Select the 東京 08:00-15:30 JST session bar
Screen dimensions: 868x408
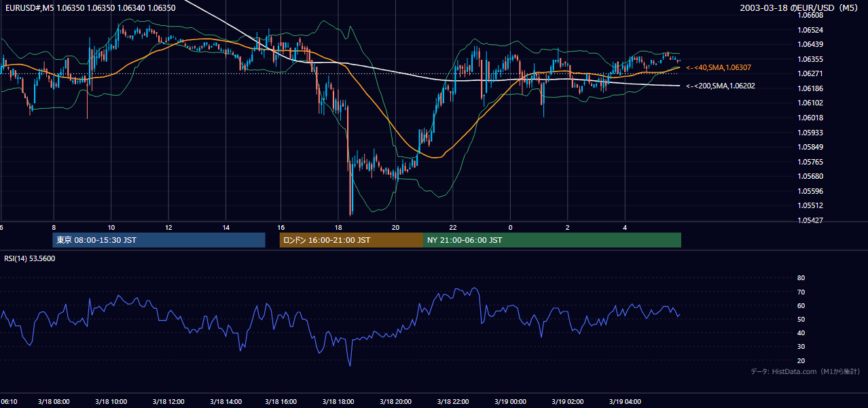coord(159,240)
